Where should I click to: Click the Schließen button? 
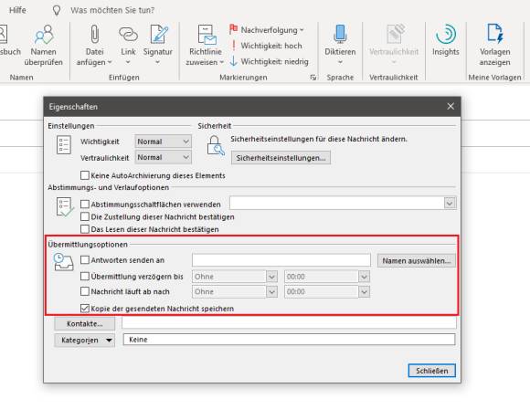click(431, 371)
